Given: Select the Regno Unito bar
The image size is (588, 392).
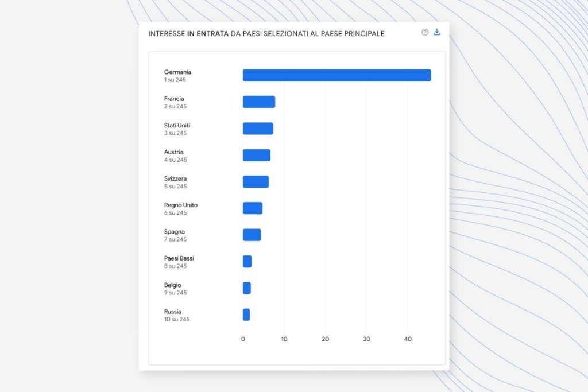Looking at the screenshot, I should coord(253,208).
